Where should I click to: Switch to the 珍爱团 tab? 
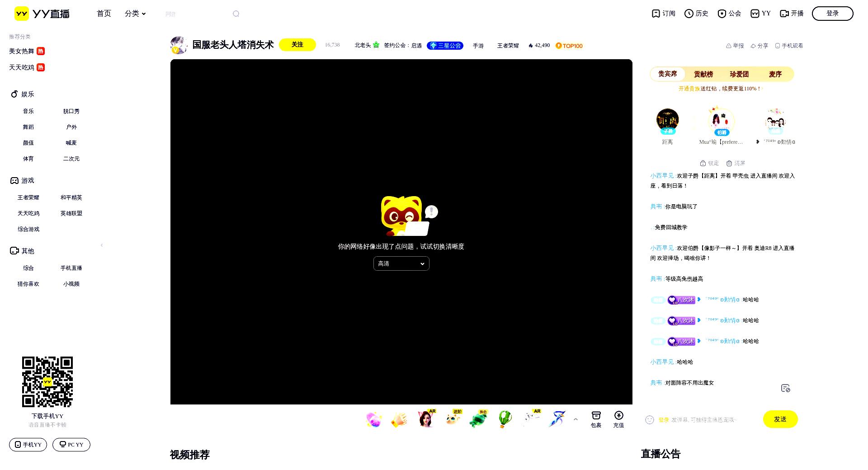[739, 74]
